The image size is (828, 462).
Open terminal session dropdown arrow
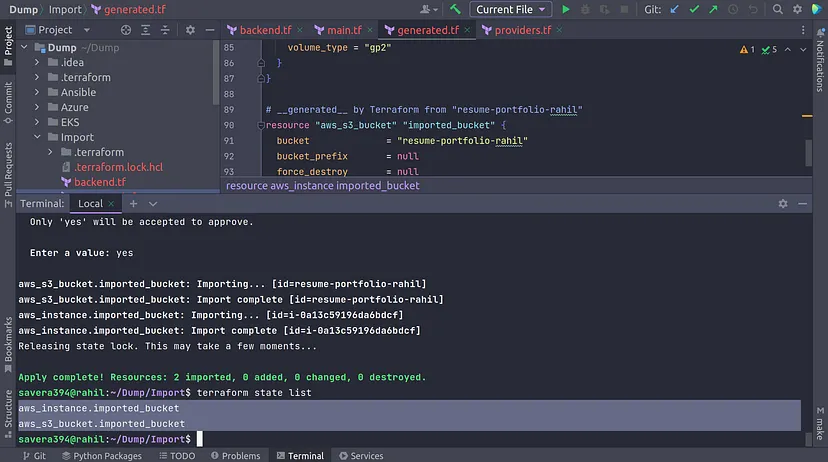(x=153, y=204)
